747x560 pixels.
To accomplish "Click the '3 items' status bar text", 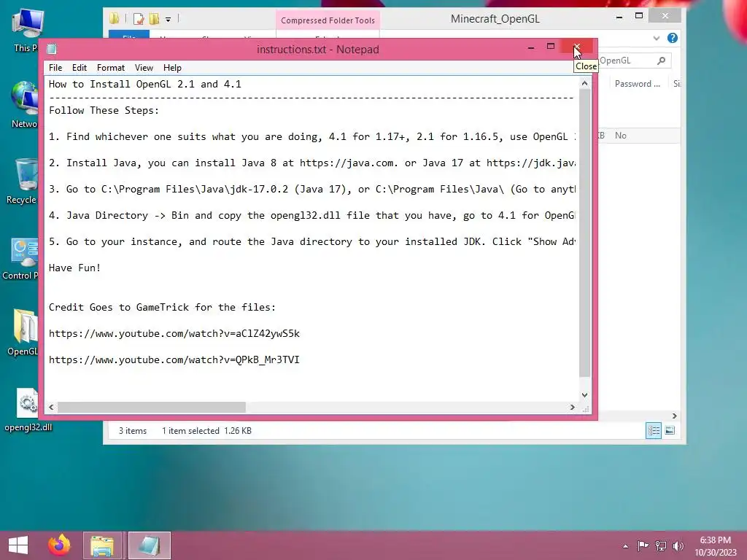I will pos(133,431).
